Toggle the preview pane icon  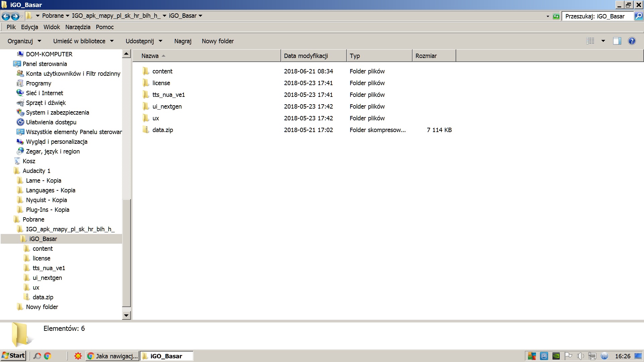[x=617, y=41]
